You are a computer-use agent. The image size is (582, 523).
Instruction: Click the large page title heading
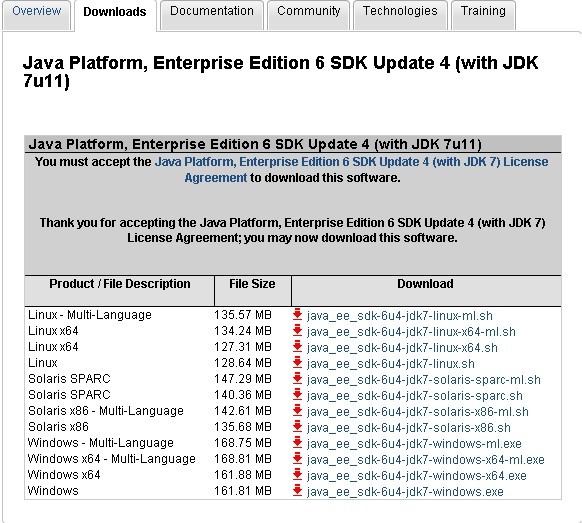[280, 72]
